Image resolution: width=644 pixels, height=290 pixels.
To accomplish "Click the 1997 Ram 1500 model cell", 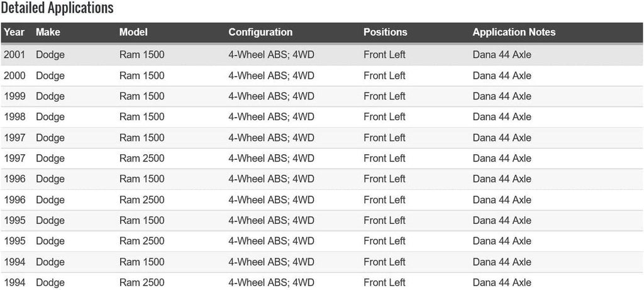I will tap(142, 138).
